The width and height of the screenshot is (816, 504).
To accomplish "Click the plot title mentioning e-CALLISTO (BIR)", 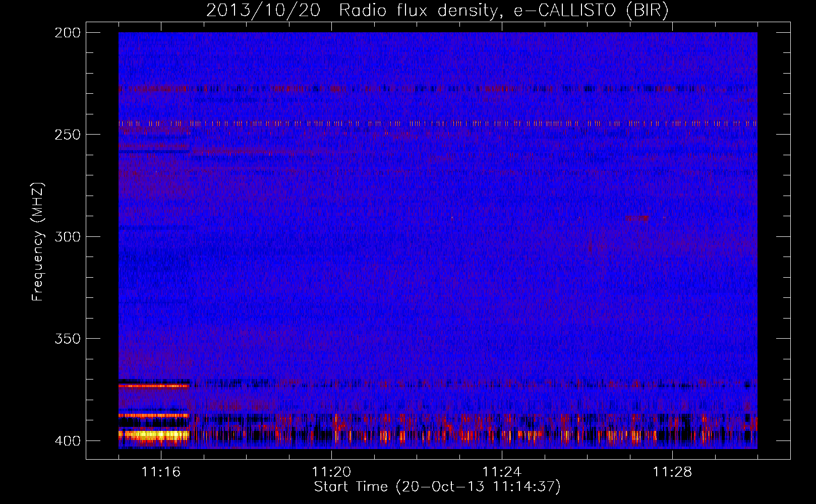I will click(x=437, y=11).
